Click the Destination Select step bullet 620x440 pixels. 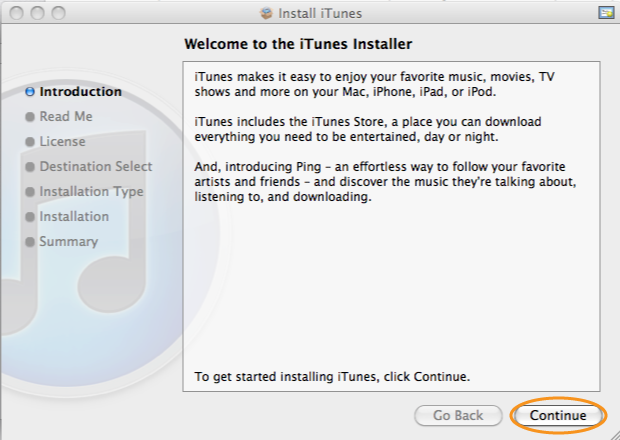pyautogui.click(x=30, y=166)
